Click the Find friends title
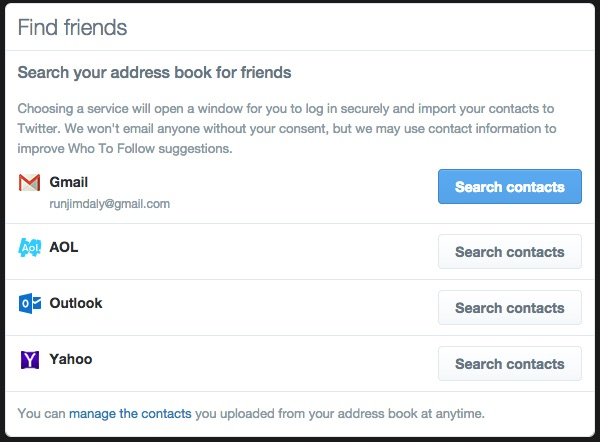The height and width of the screenshot is (442, 600). coord(72,28)
